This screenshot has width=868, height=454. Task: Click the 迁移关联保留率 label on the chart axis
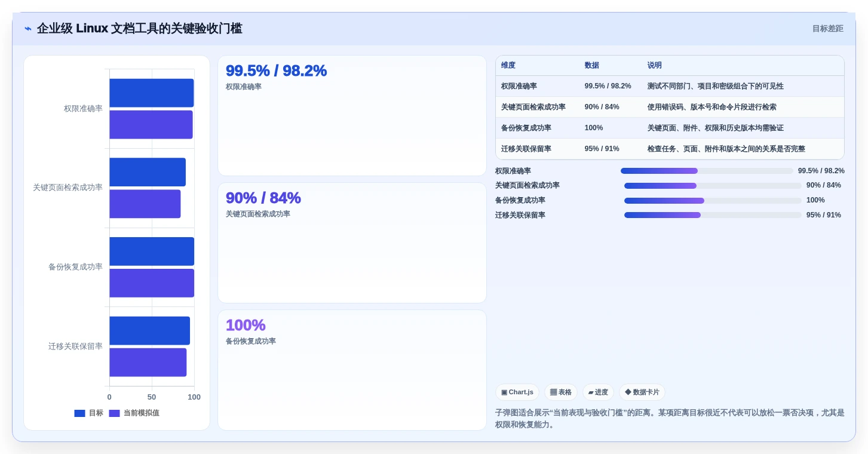(x=75, y=346)
